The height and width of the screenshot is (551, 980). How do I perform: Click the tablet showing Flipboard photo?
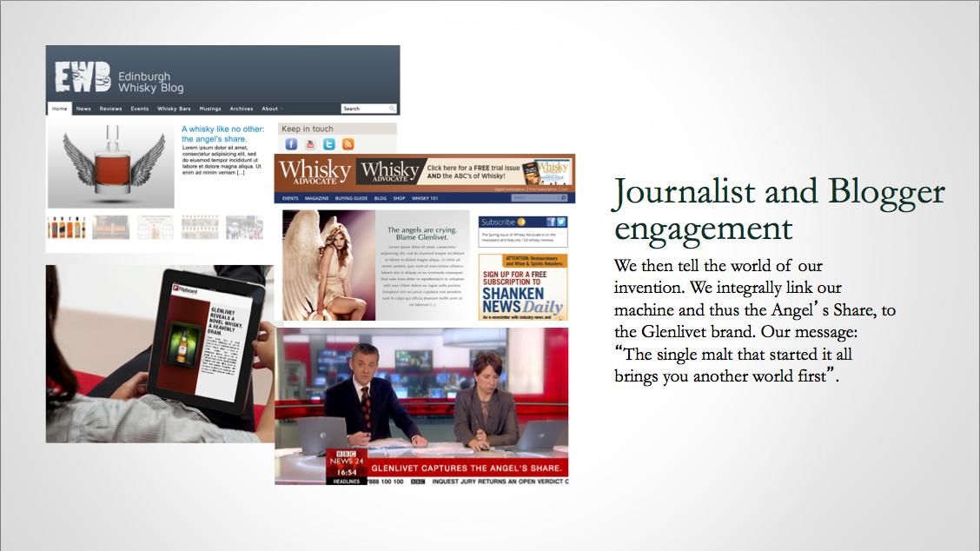pyautogui.click(x=160, y=354)
